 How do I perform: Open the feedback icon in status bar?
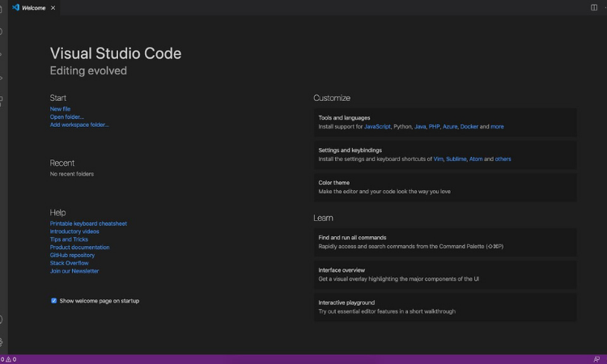click(596, 359)
